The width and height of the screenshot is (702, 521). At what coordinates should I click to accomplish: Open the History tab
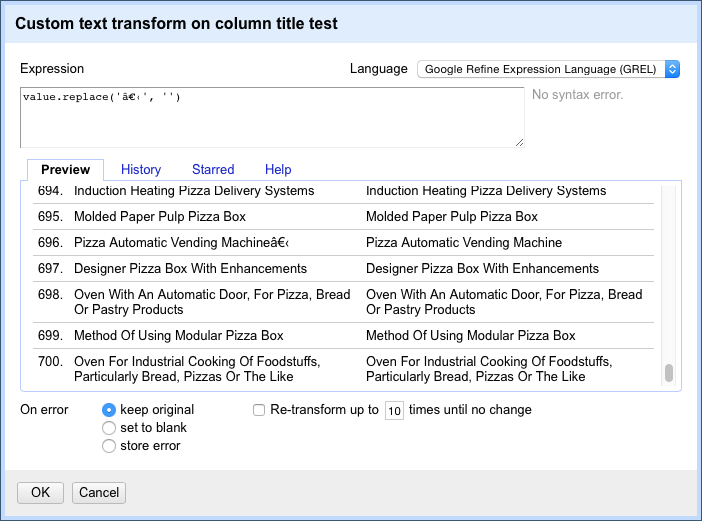141,170
